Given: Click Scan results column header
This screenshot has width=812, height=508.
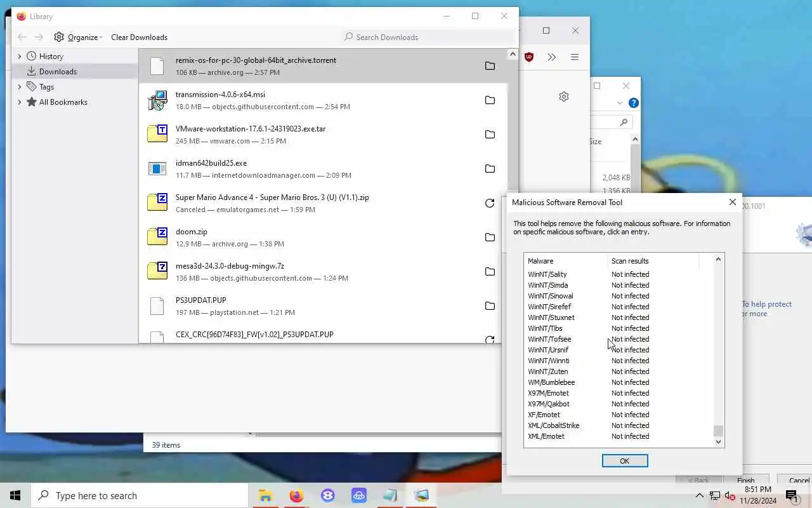Looking at the screenshot, I should (x=653, y=261).
